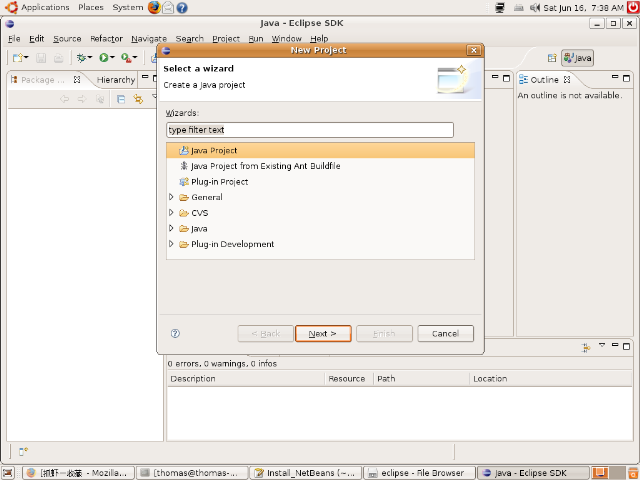Image resolution: width=640 pixels, height=480 pixels.
Task: Open the Refactor menu
Action: [x=106, y=39]
